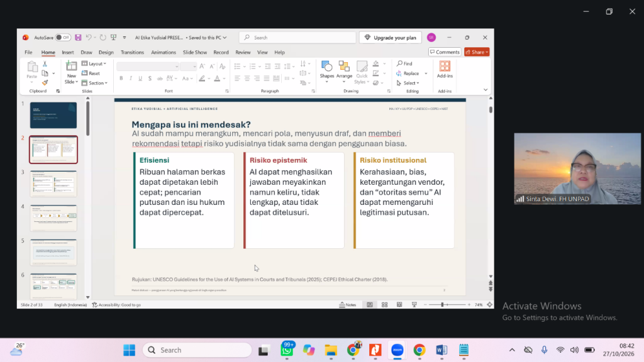Switch to Slide Sorter view in status bar
Screen dimensions: 644x362
click(x=384, y=305)
